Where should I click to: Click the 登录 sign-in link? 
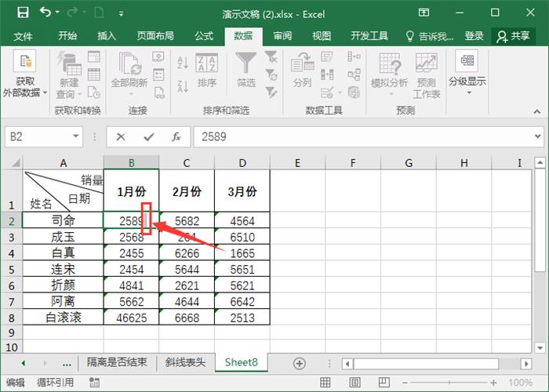(x=474, y=36)
